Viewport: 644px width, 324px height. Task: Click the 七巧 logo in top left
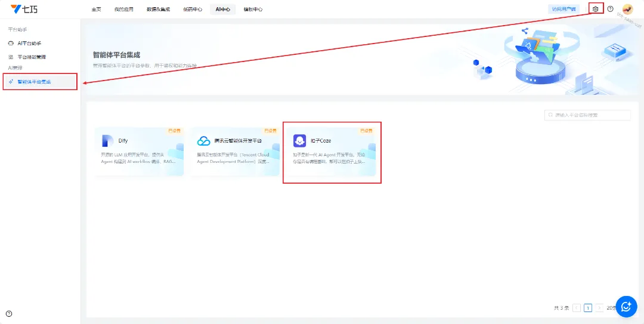coord(24,9)
